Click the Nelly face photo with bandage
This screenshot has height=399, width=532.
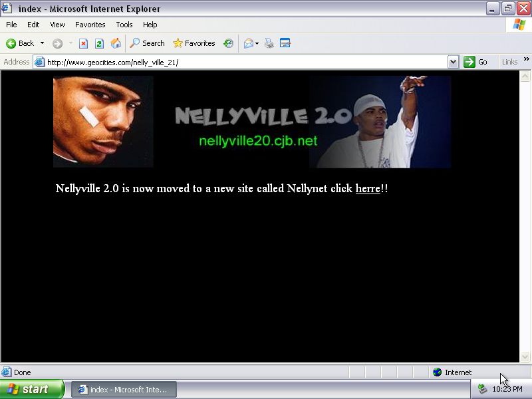tap(103, 122)
